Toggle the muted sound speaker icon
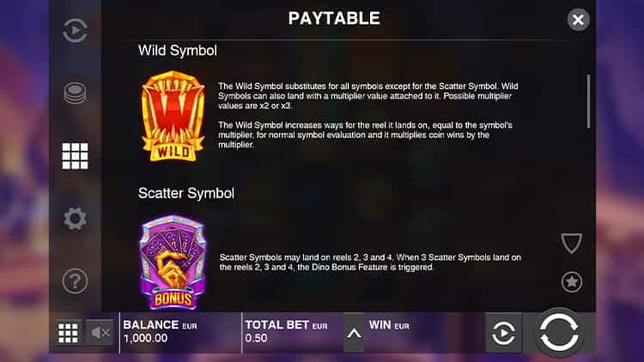This screenshot has height=362, width=644. pyautogui.click(x=100, y=333)
